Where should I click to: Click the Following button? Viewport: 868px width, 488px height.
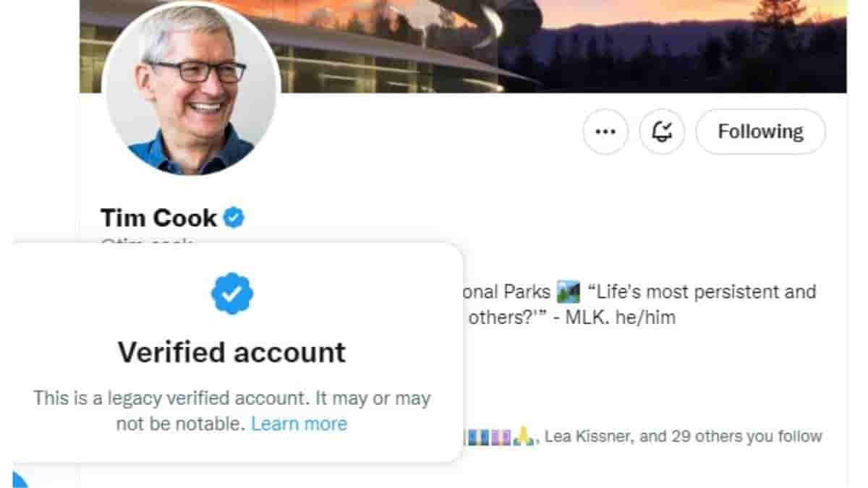[760, 132]
